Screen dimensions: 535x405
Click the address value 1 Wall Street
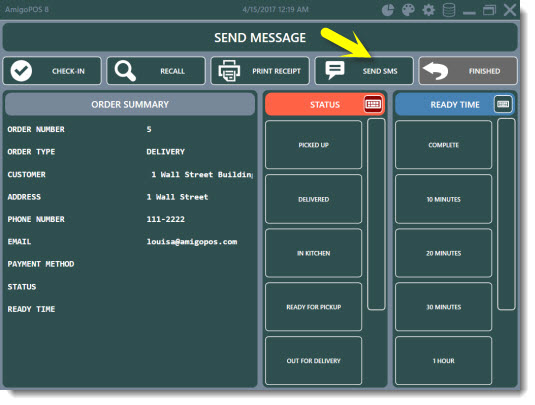[x=177, y=197]
